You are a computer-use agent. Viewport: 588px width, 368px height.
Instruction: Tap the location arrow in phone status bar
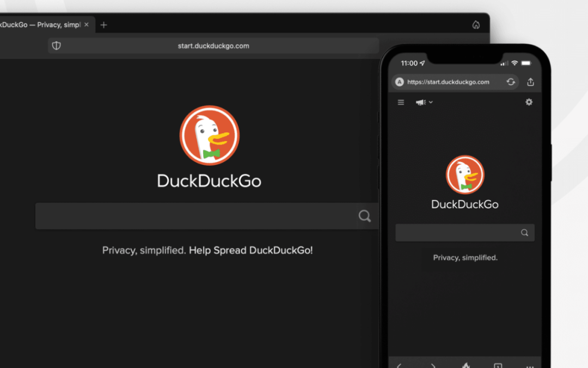pos(422,63)
